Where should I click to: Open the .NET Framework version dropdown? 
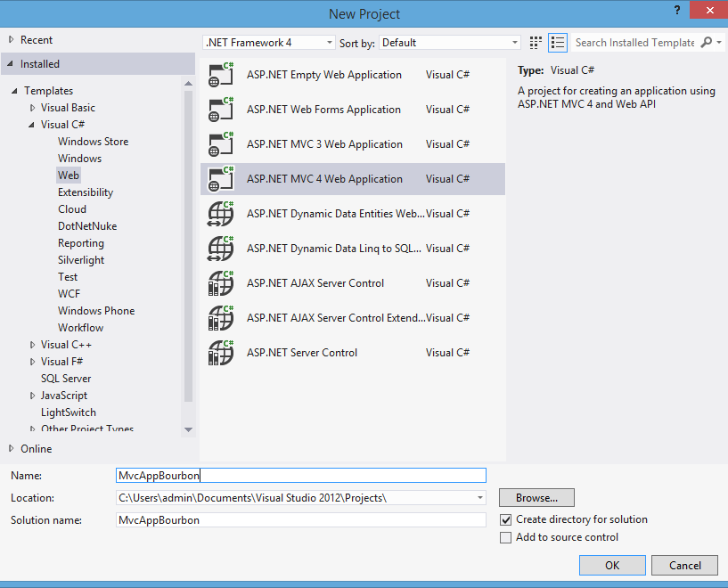click(269, 43)
